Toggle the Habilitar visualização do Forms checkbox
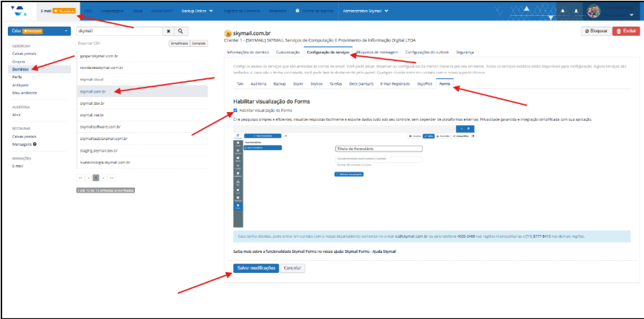 pyautogui.click(x=236, y=110)
